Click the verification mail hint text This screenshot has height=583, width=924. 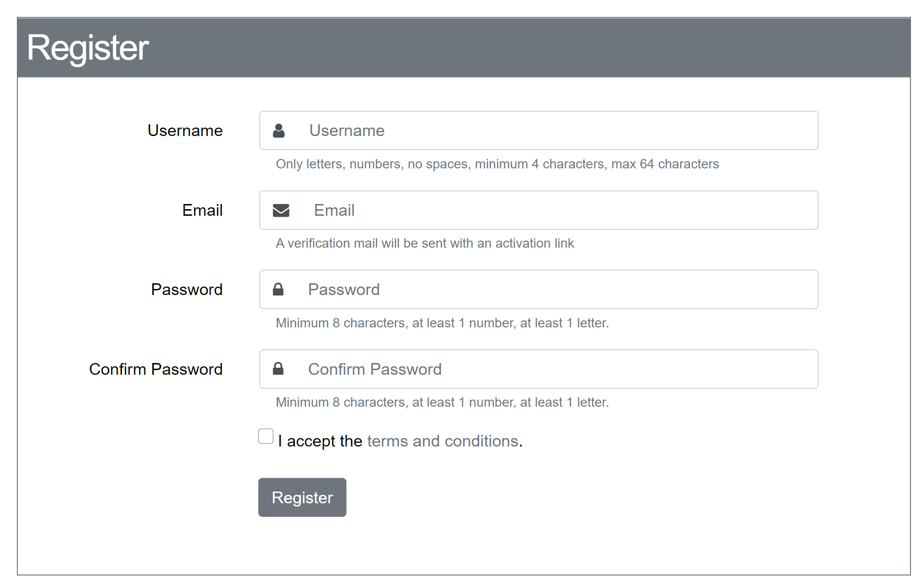click(x=424, y=243)
